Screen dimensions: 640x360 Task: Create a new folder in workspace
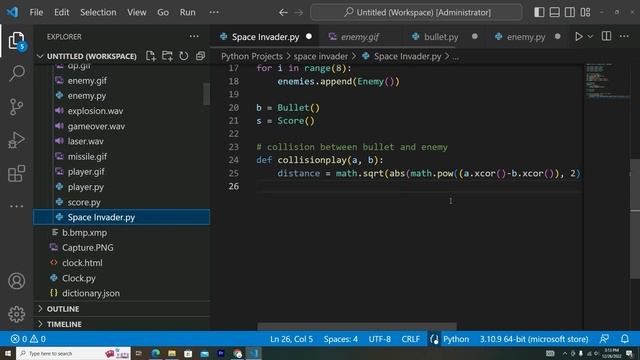167,56
